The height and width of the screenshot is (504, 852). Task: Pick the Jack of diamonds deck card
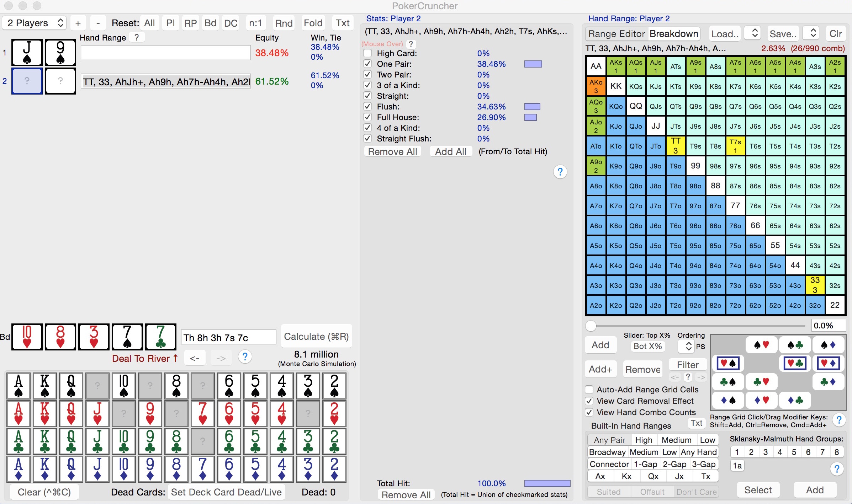pos(97,469)
